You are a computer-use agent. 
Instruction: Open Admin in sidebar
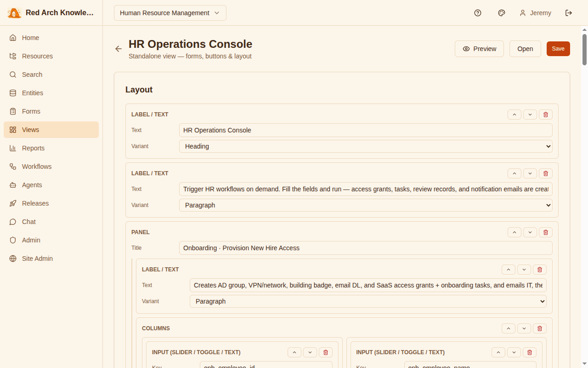[51, 240]
